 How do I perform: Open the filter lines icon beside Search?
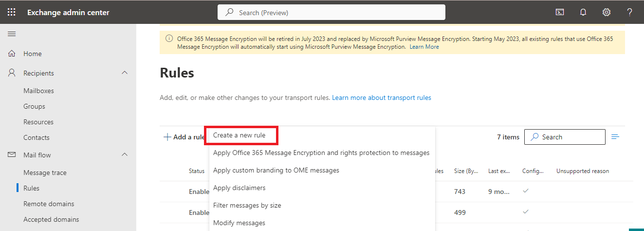(615, 137)
